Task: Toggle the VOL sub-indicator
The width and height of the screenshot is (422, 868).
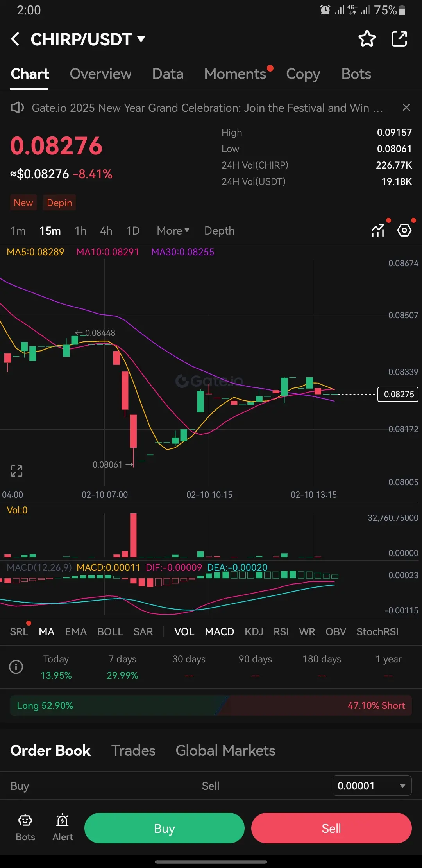Action: [x=184, y=632]
